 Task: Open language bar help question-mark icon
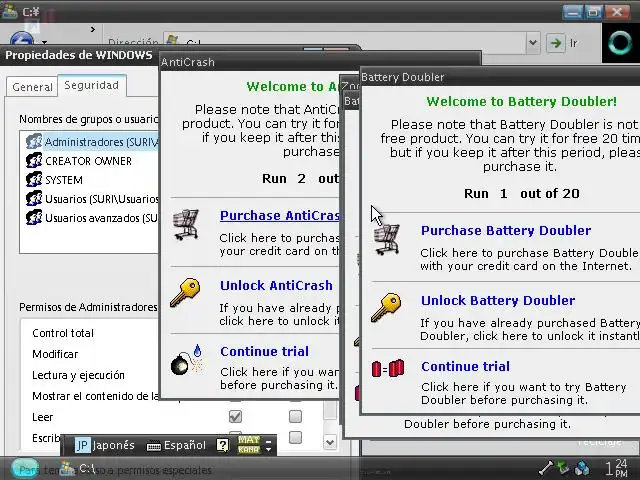[x=222, y=445]
